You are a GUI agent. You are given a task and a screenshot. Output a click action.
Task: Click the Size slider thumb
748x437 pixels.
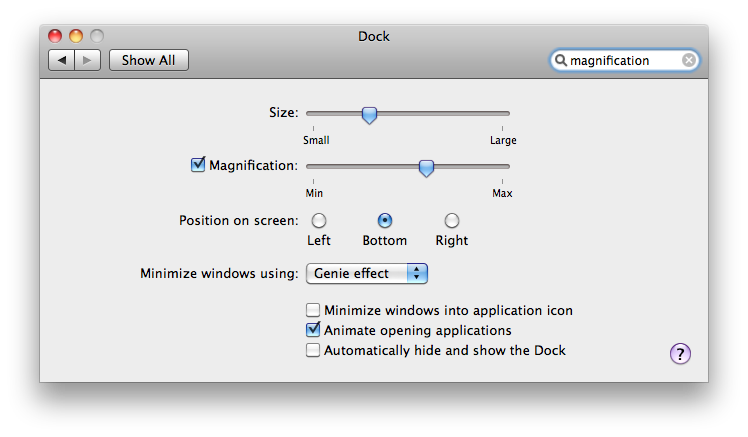click(x=369, y=115)
